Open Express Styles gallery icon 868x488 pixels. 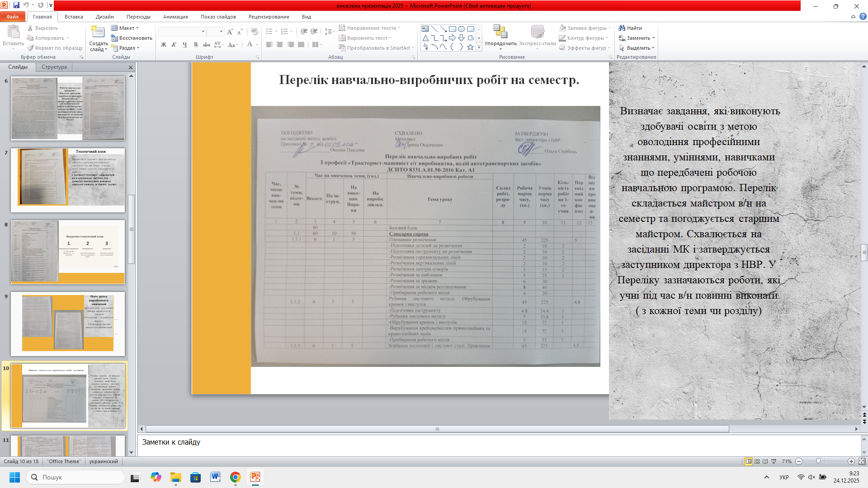(537, 32)
